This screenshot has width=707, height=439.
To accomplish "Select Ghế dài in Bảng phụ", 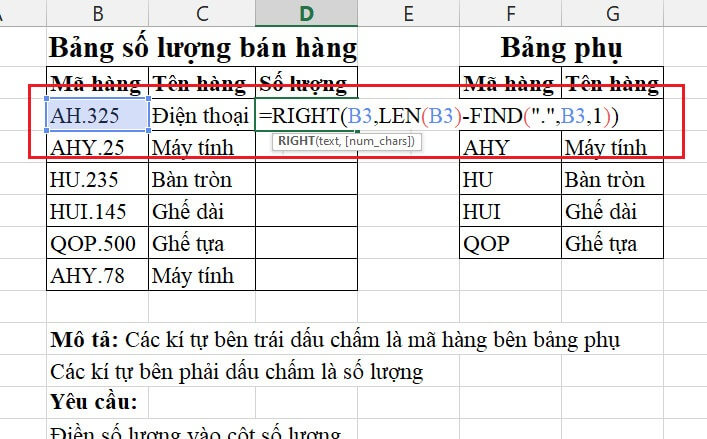I will (x=612, y=211).
